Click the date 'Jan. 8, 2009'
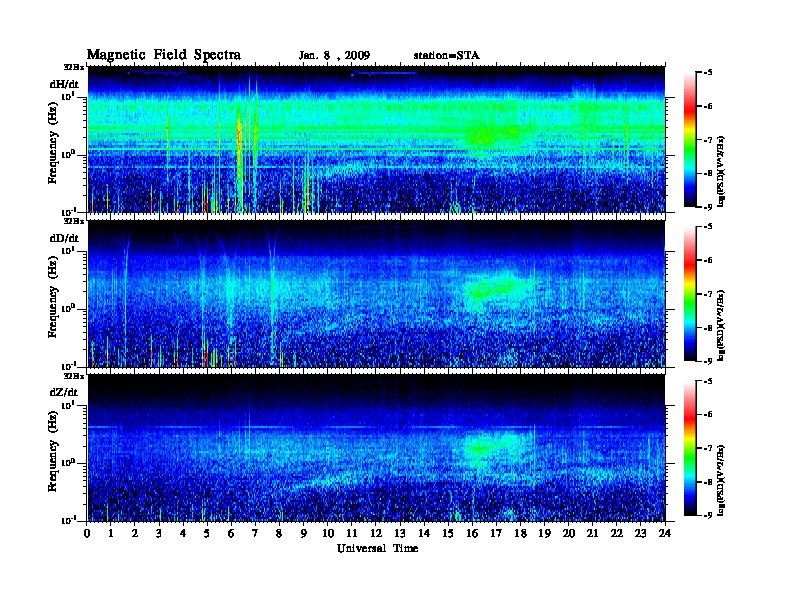 point(334,56)
